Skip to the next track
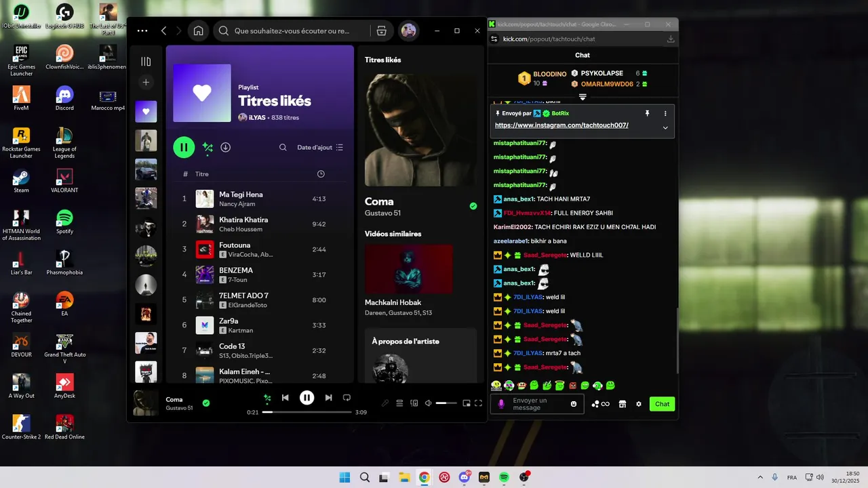Image resolution: width=868 pixels, height=488 pixels. (328, 398)
